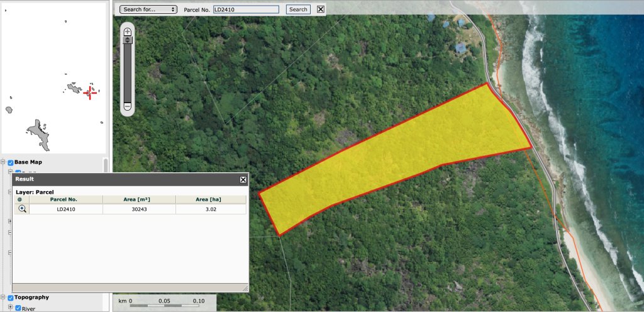Viewport: 644px width, 312px height.
Task: Collapse the Topography tree group
Action: point(3,298)
